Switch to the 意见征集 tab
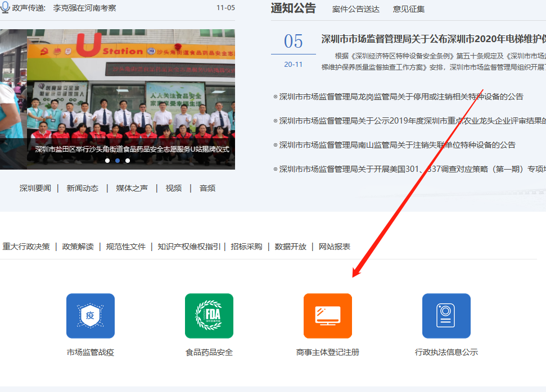This screenshot has width=546, height=392. [x=409, y=9]
